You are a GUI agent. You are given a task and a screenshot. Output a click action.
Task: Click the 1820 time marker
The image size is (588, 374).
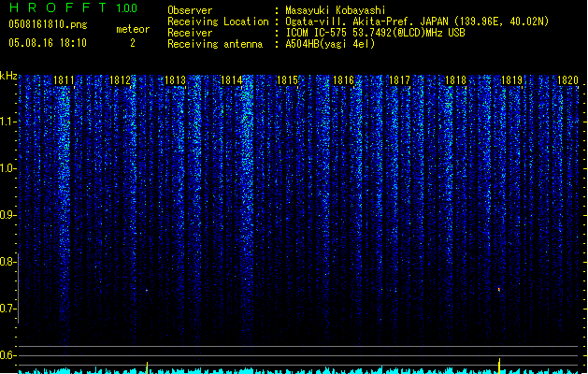click(x=567, y=80)
